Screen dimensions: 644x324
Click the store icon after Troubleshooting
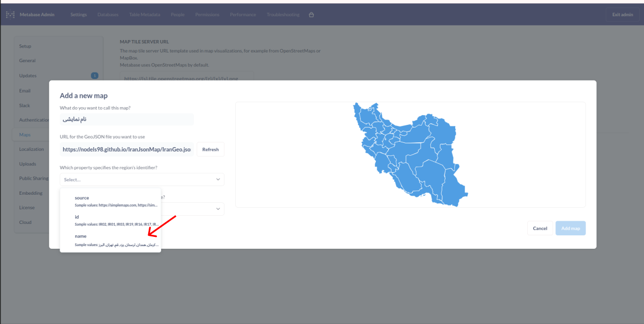tap(311, 15)
